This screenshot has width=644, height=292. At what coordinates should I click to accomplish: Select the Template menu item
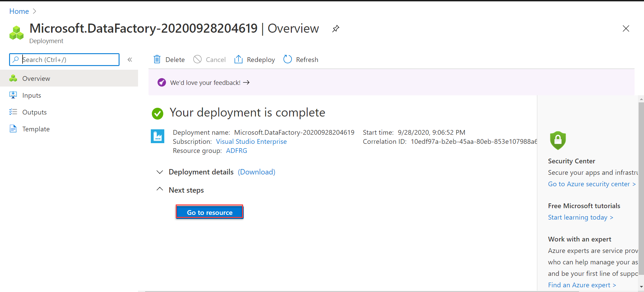36,129
